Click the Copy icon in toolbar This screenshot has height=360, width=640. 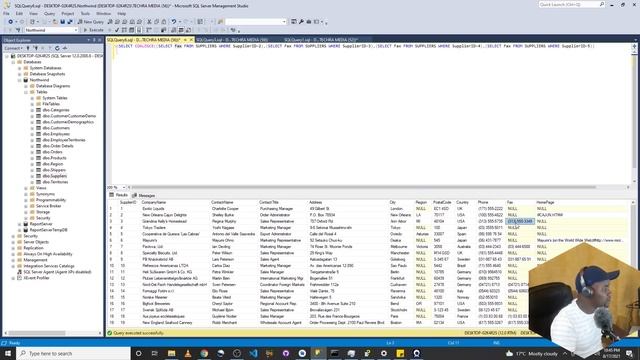pyautogui.click(x=157, y=22)
